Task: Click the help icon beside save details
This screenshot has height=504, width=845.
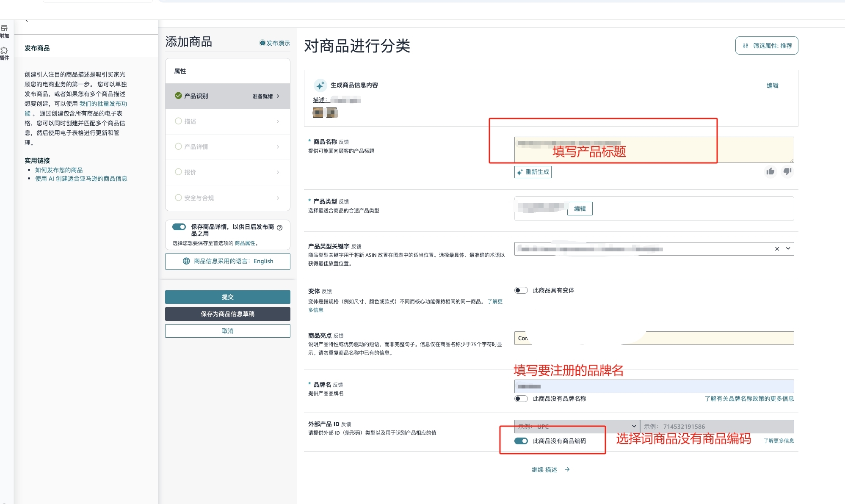Action: click(x=279, y=228)
